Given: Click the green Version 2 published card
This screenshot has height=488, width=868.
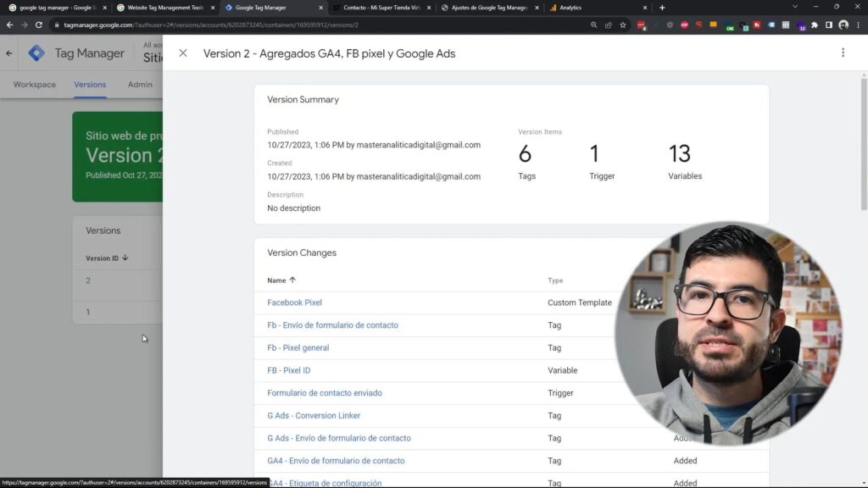Looking at the screenshot, I should point(117,157).
